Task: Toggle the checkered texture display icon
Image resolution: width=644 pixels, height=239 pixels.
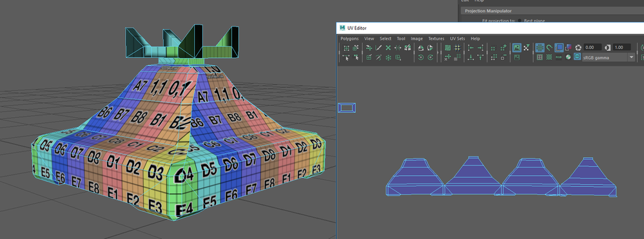Action: coord(549,57)
